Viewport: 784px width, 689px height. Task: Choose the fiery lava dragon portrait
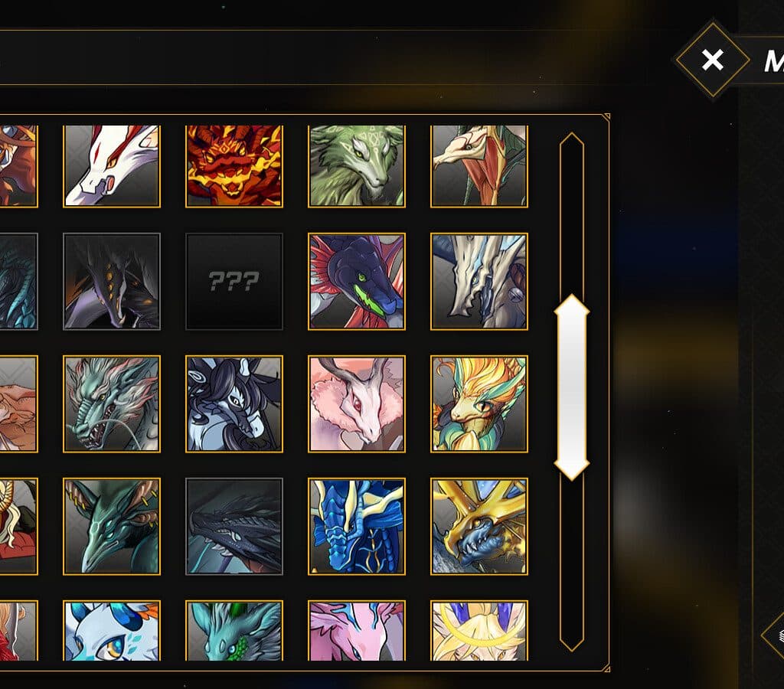click(234, 165)
